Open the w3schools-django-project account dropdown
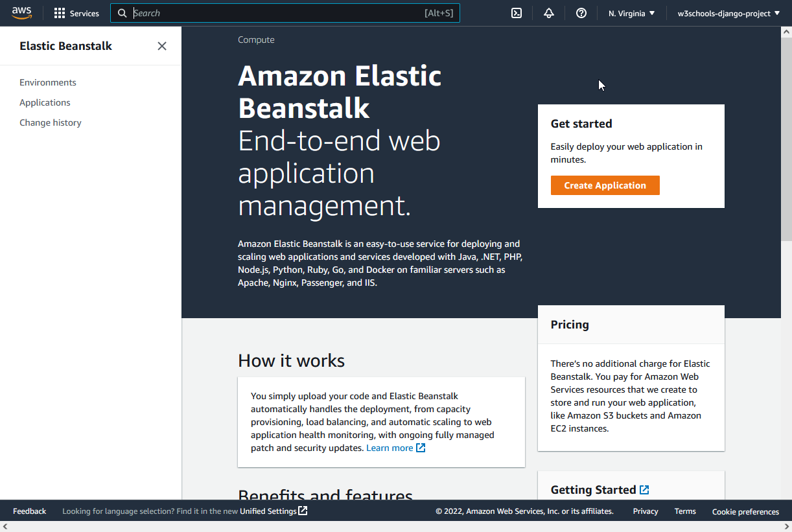 (728, 13)
